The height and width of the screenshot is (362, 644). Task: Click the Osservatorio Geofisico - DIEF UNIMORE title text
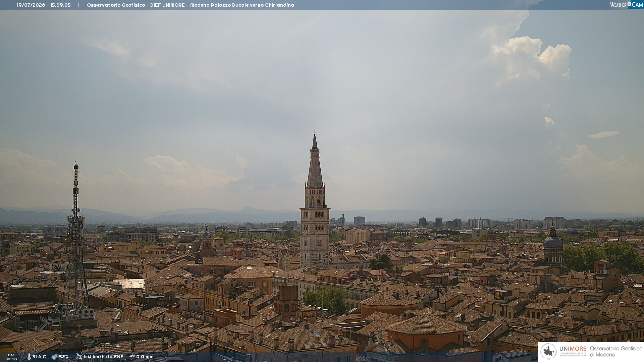click(x=190, y=5)
